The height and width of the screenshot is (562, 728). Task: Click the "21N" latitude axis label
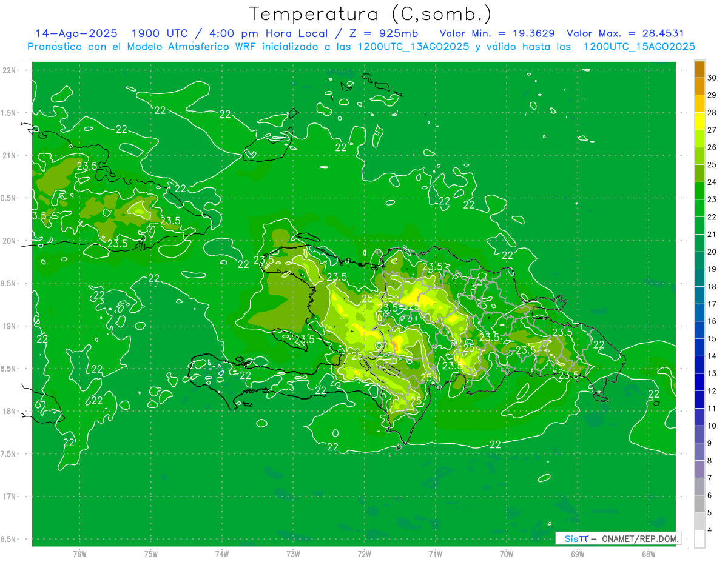point(8,156)
